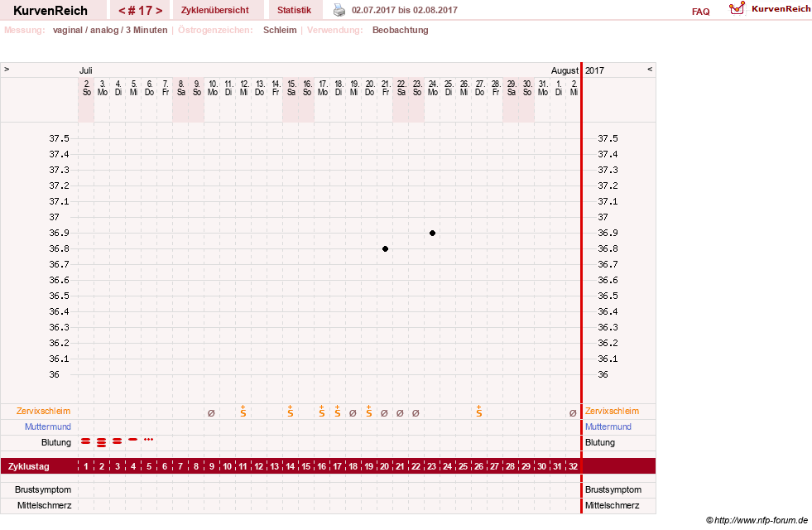Click the S+ mucus symbol on cycle day 14
The image size is (812, 530).
click(290, 412)
